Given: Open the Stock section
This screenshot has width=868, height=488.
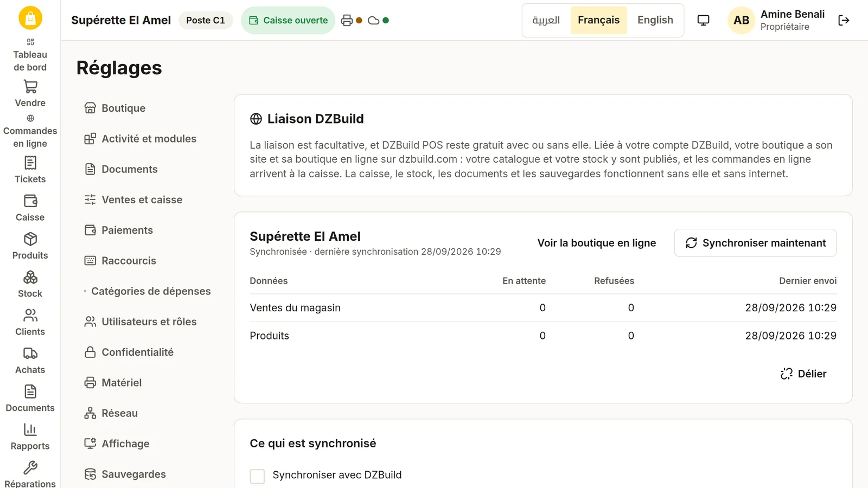Looking at the screenshot, I should (x=30, y=285).
